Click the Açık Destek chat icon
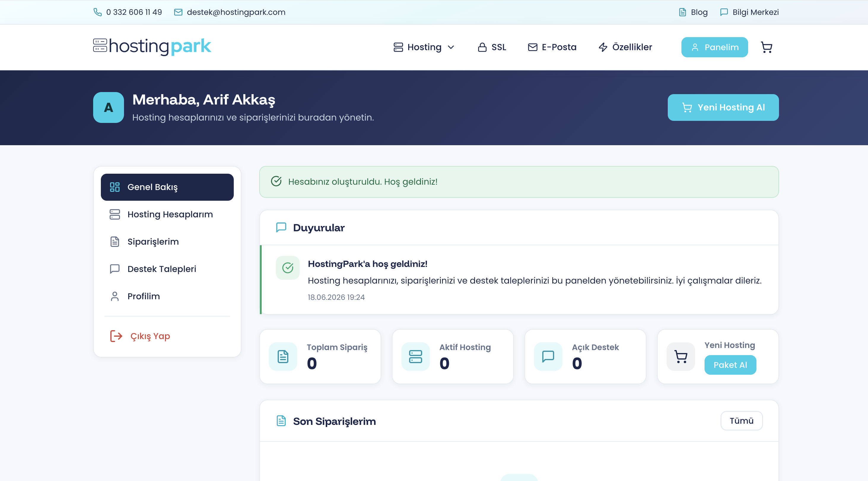Screen dimensions: 868x481 point(548,357)
